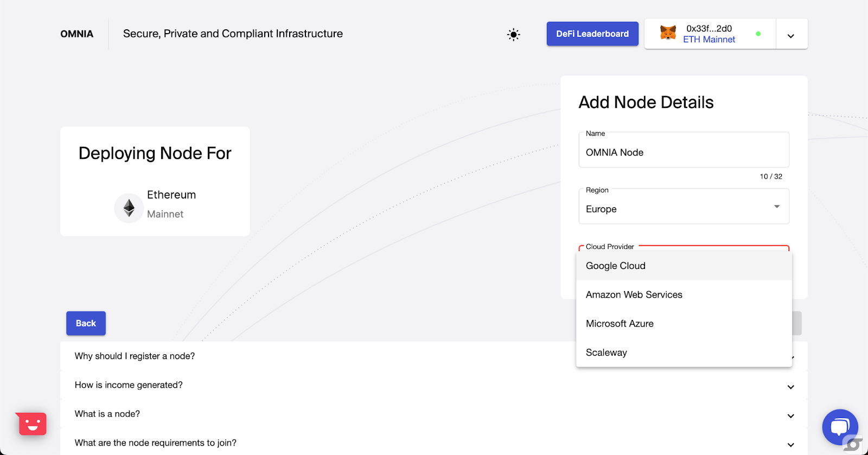Screen dimensions: 868x455
Task: Open the Region dropdown showing Europe
Action: coord(684,207)
